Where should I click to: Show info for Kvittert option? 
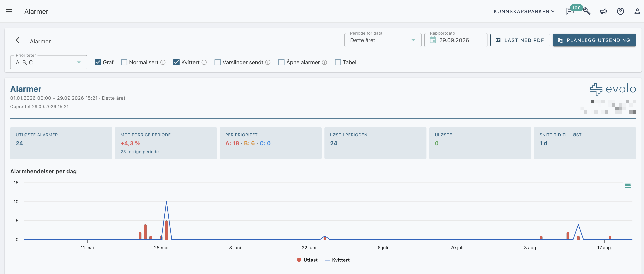click(204, 62)
